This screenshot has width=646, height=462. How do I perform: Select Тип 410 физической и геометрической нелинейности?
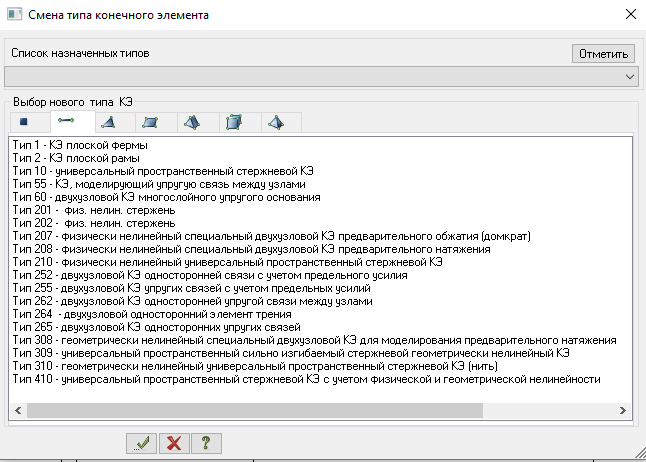pos(307,379)
